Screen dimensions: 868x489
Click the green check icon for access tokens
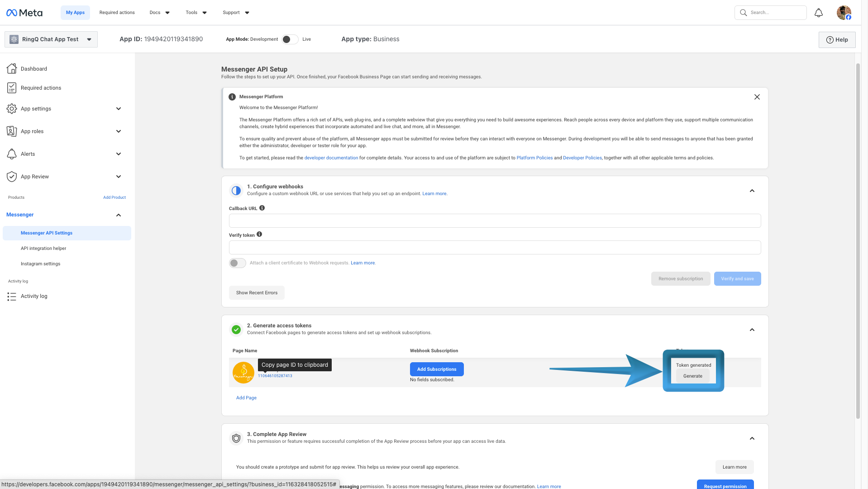click(x=236, y=330)
